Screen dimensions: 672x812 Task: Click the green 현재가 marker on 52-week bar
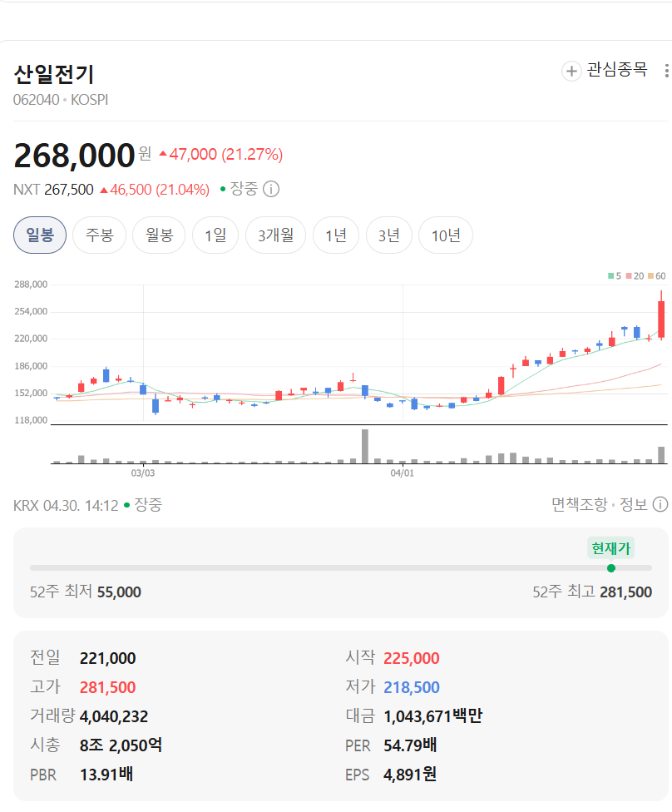[x=611, y=568]
